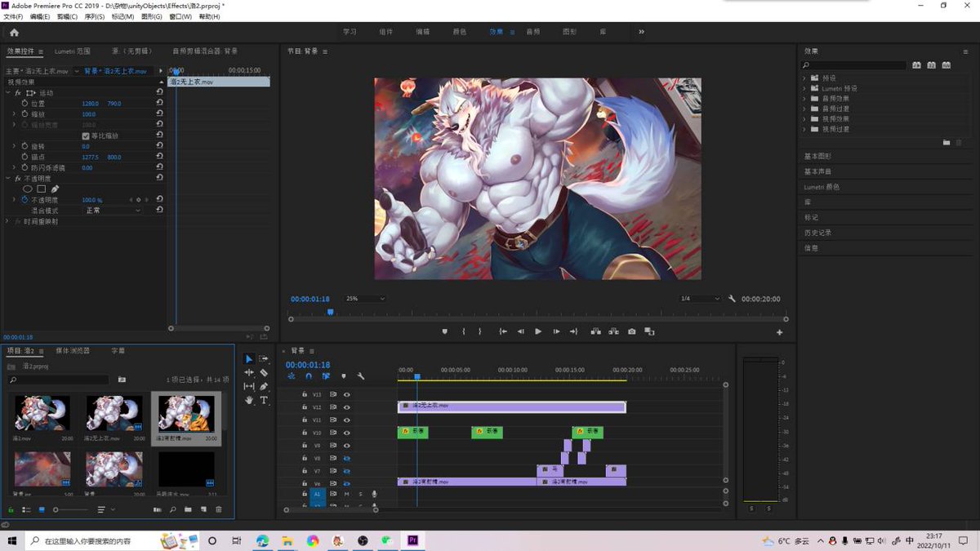Viewport: 980px width, 551px height.
Task: Reset the 位置 position parameter
Action: coord(159,104)
